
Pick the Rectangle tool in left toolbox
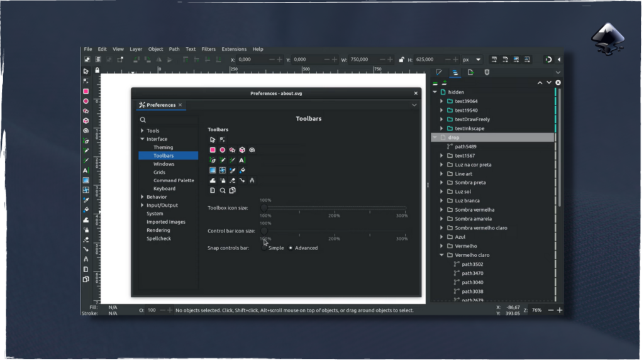click(x=86, y=92)
